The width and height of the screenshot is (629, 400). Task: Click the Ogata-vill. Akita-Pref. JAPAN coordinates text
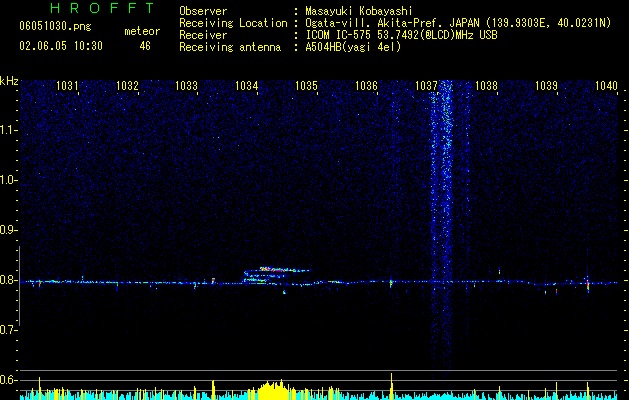click(458, 23)
